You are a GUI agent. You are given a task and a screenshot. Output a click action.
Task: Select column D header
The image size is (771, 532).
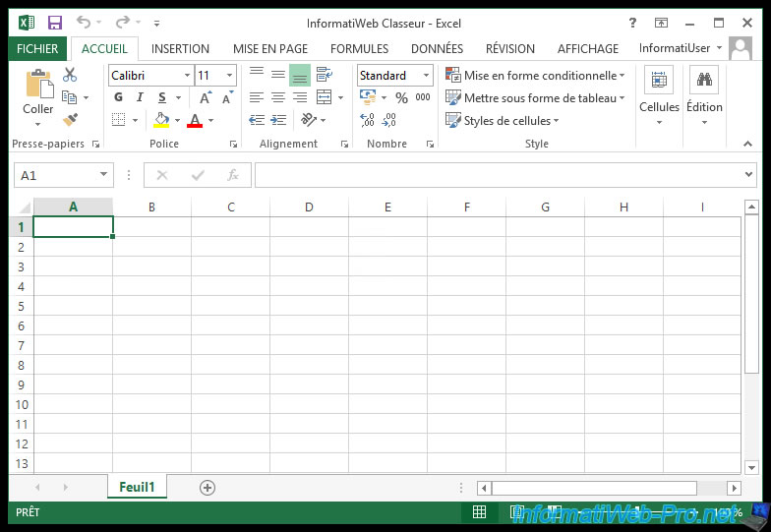(x=309, y=207)
